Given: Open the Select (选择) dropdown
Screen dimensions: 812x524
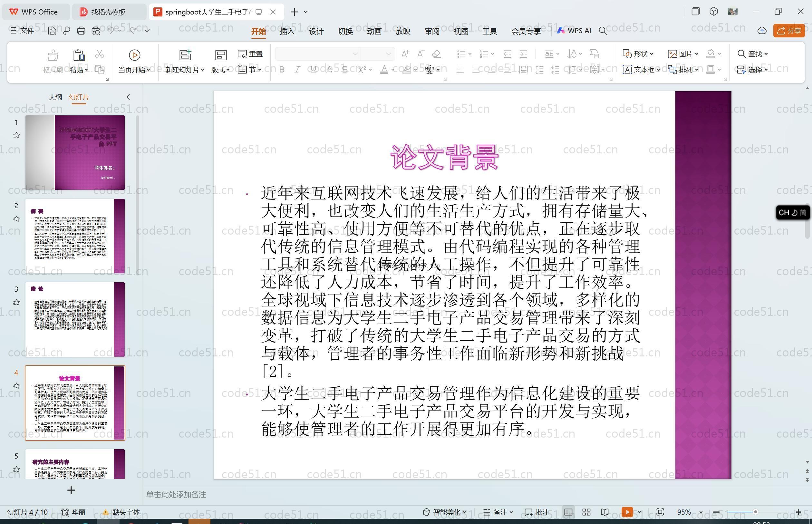Looking at the screenshot, I should [752, 70].
